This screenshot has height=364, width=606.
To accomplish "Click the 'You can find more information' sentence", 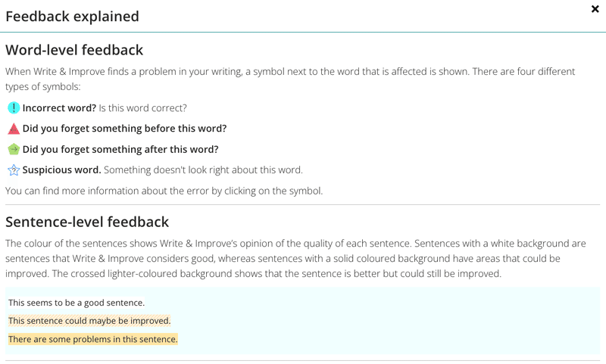I will click(x=164, y=191).
